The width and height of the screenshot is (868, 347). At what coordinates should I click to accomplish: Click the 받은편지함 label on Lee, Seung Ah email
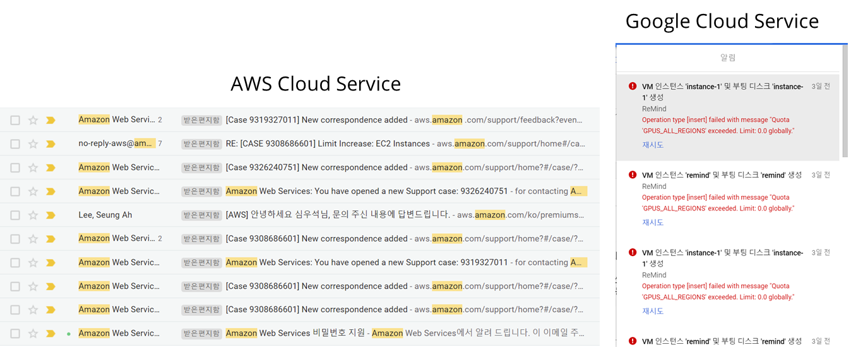tap(201, 215)
